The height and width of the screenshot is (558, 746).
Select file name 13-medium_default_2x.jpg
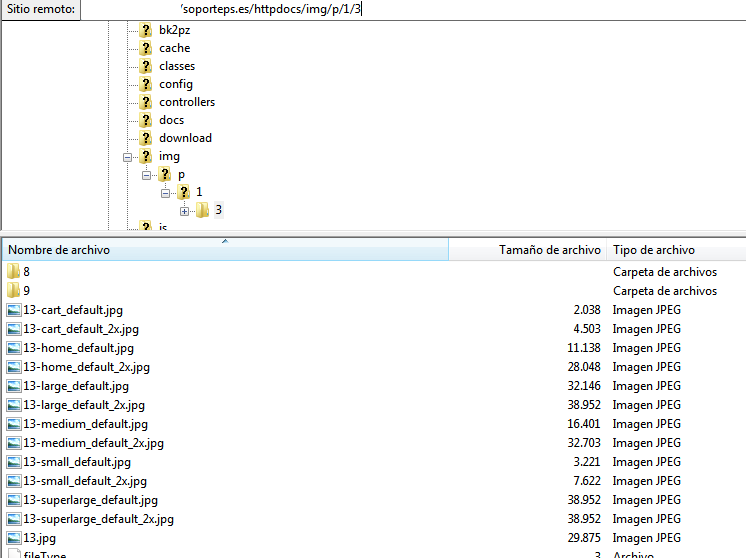pyautogui.click(x=93, y=443)
